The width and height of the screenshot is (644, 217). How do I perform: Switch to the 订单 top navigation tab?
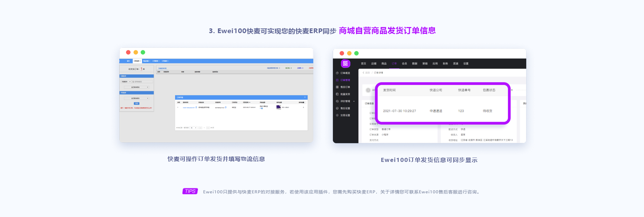coord(394,64)
